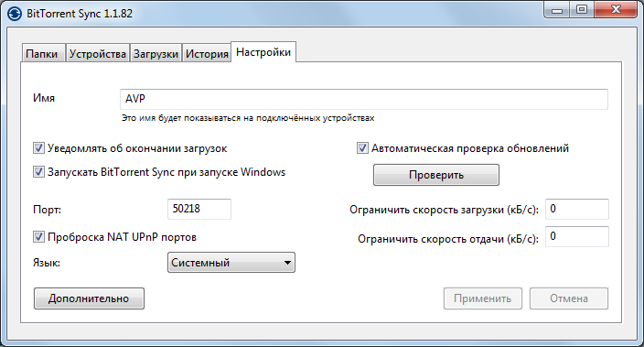Select the История tab
Viewport: 644px width, 347px height.
click(x=207, y=53)
